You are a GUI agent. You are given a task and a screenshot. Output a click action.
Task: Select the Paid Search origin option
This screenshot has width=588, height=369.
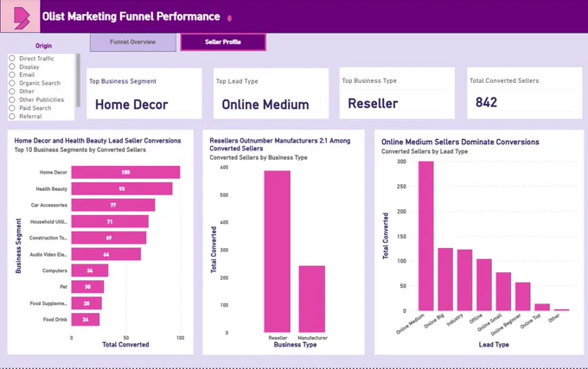[12, 108]
